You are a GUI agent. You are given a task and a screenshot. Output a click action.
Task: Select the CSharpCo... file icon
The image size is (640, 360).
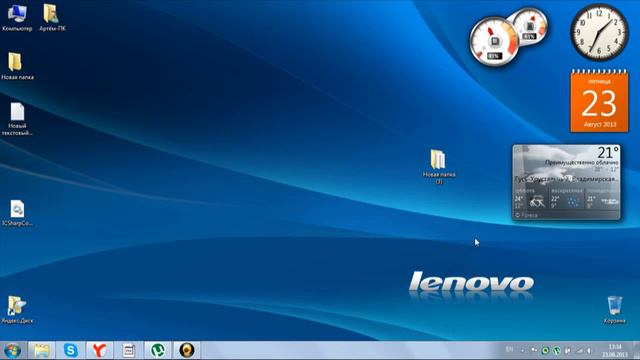click(x=17, y=213)
